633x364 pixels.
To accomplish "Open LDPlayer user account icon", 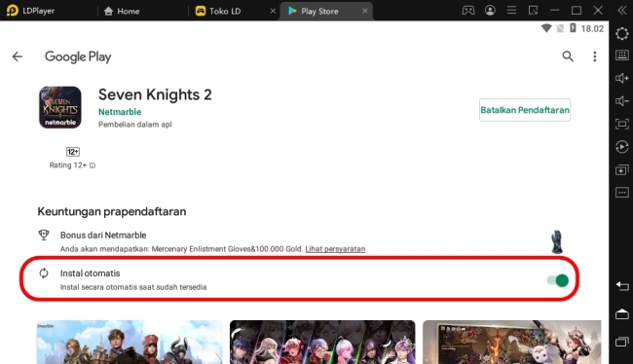I will pyautogui.click(x=490, y=10).
